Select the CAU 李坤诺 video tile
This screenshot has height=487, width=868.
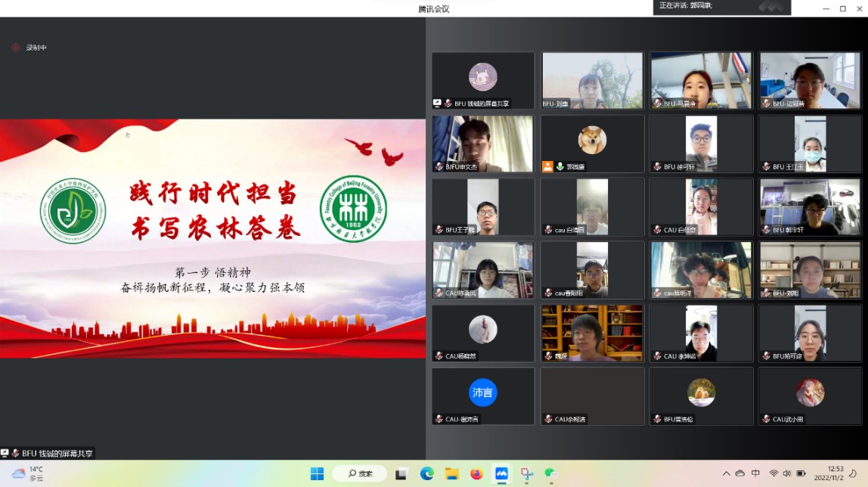click(x=701, y=333)
